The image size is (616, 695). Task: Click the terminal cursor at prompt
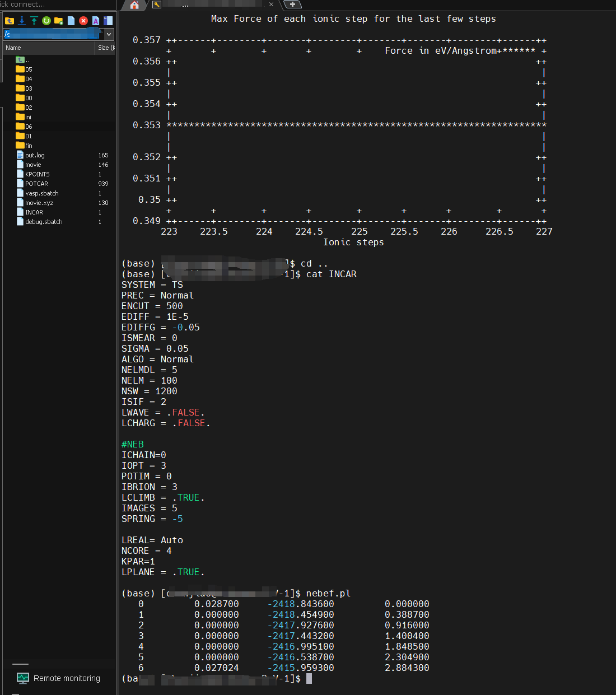309,679
